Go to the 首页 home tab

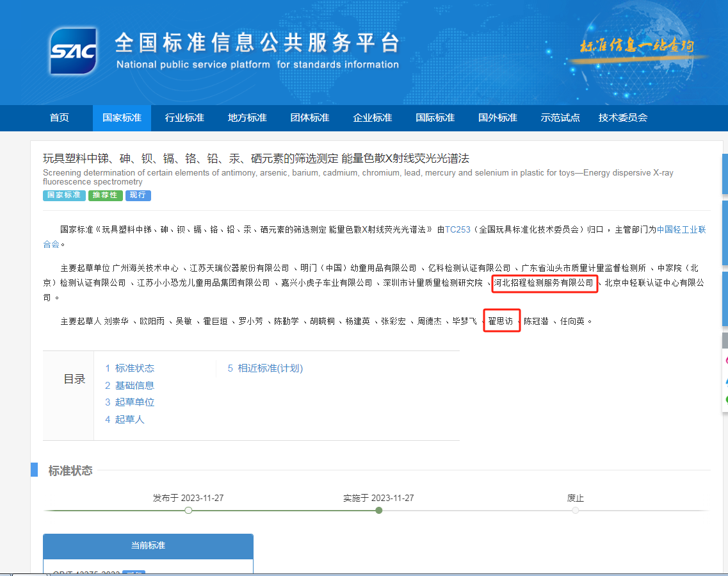(x=60, y=118)
